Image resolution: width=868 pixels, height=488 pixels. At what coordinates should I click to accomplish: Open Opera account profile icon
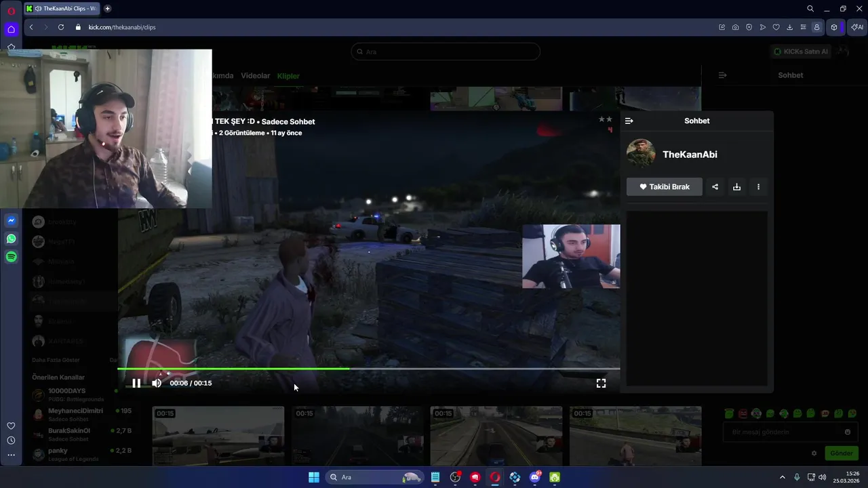point(817,27)
